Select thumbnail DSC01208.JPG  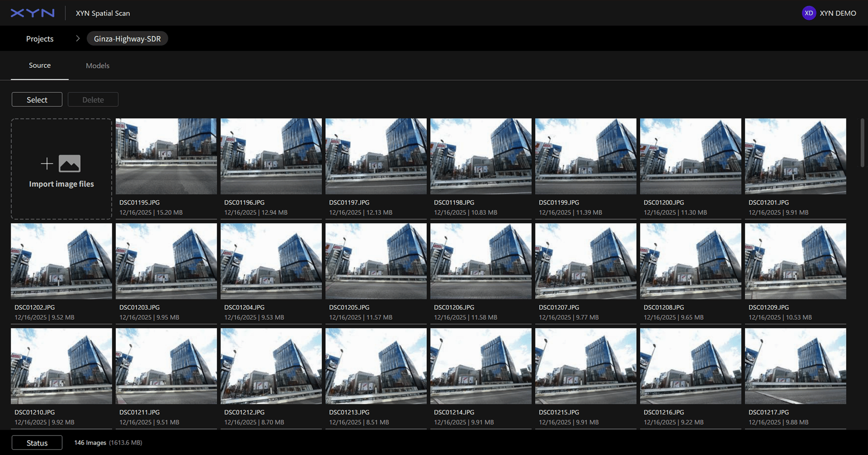tap(690, 261)
